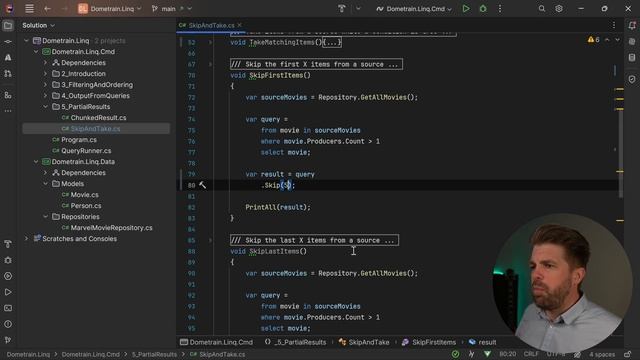Open editor tab options vertical dots
Viewport: 640px width, 360px height.
click(x=613, y=25)
